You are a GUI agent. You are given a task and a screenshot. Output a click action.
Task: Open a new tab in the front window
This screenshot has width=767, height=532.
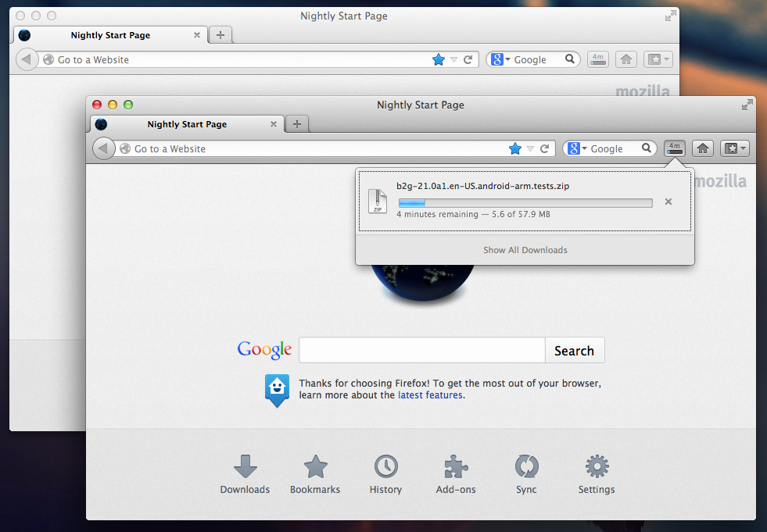(x=297, y=124)
